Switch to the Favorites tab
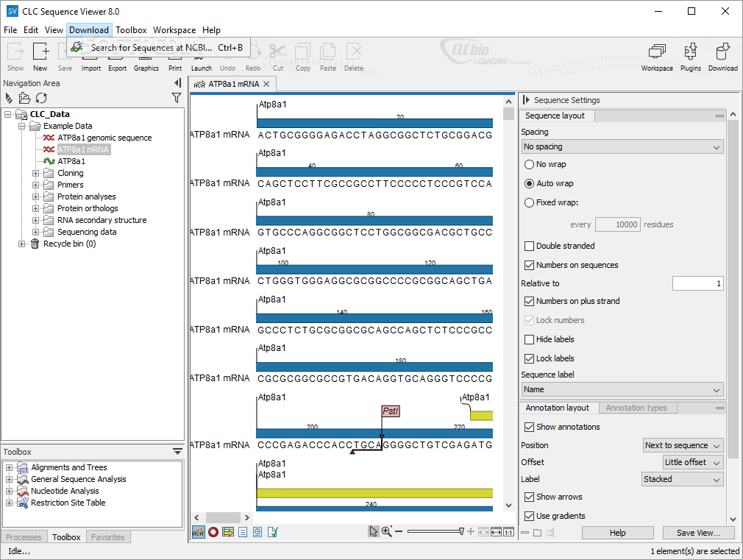The width and height of the screenshot is (743, 560). point(107,537)
